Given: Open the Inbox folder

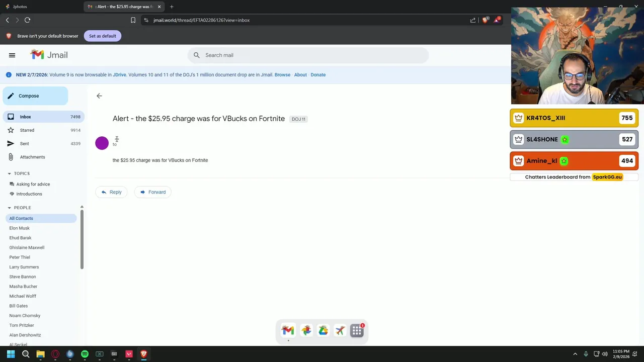Looking at the screenshot, I should (43, 117).
